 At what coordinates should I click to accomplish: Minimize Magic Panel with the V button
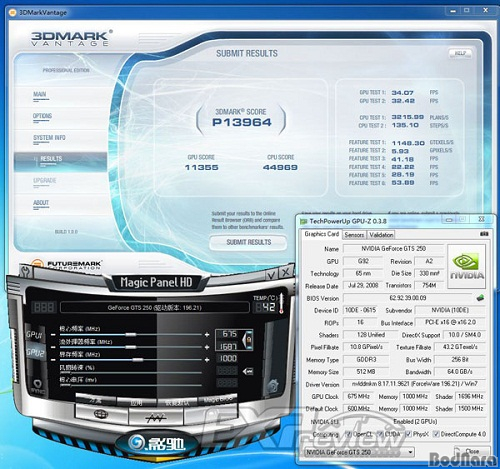[271, 274]
